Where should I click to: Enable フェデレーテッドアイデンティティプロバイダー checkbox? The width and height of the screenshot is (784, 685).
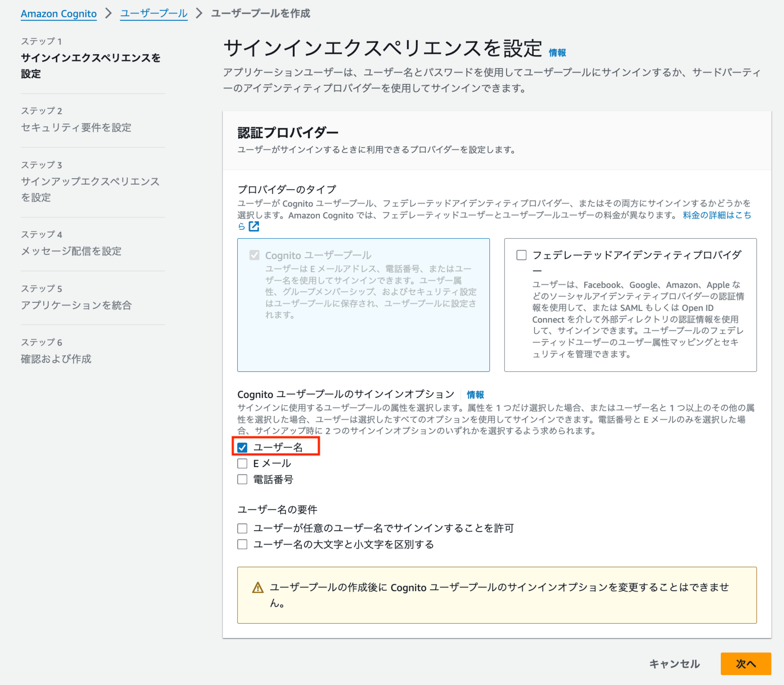[x=521, y=255]
